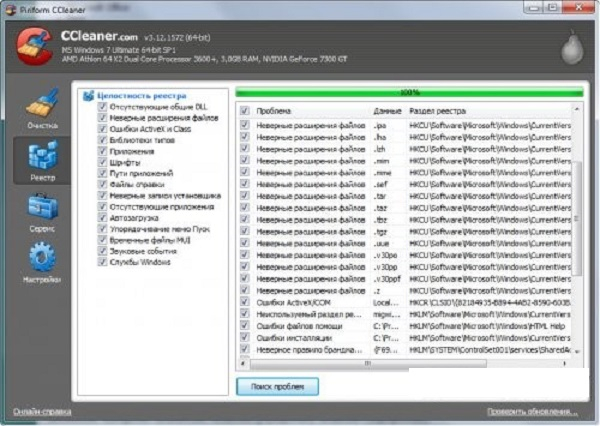
Task: Toggle the Шрифты checkbox
Action: pyautogui.click(x=102, y=162)
